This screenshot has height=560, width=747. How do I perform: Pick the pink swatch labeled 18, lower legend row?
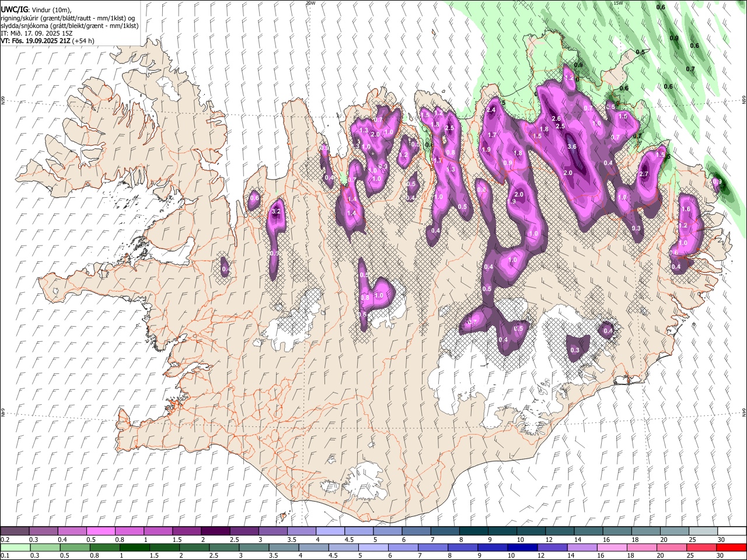tap(641, 547)
